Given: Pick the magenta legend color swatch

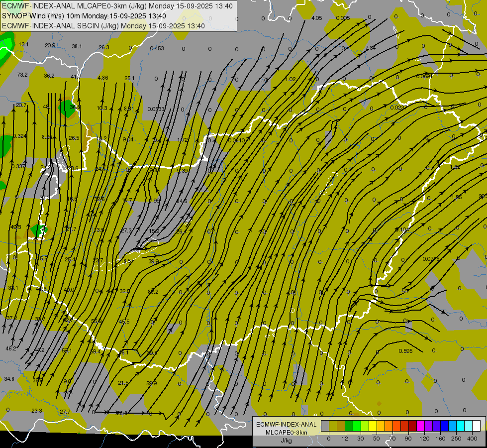Looking at the screenshot, I should (420, 426).
